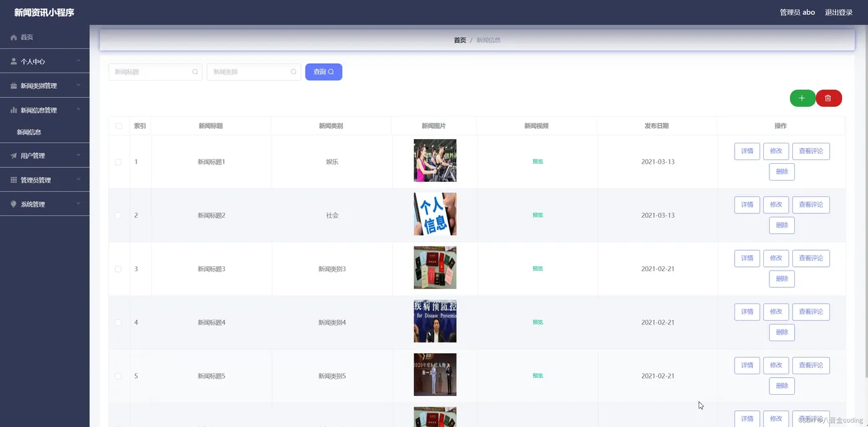This screenshot has height=427, width=868.
Task: Click the 发布日期 column header
Action: click(657, 126)
